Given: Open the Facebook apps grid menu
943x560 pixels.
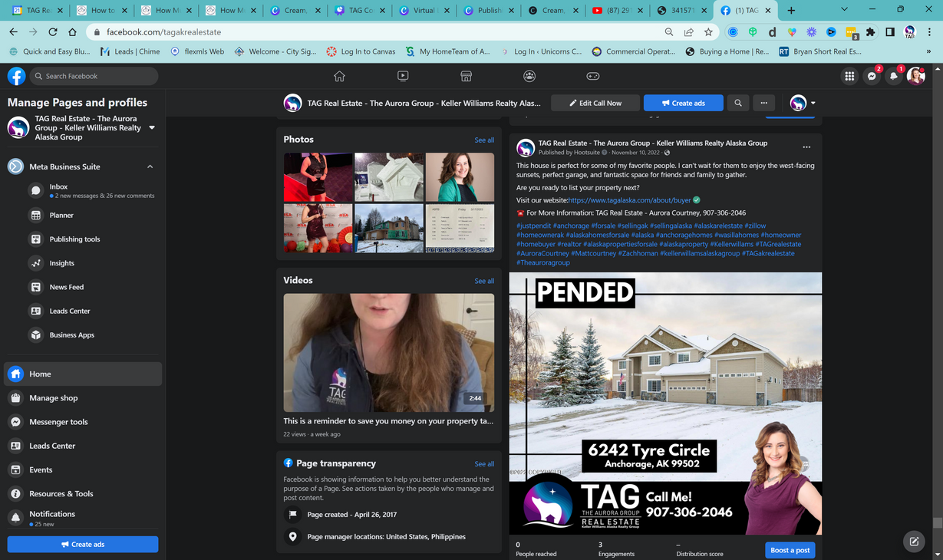Looking at the screenshot, I should (849, 76).
